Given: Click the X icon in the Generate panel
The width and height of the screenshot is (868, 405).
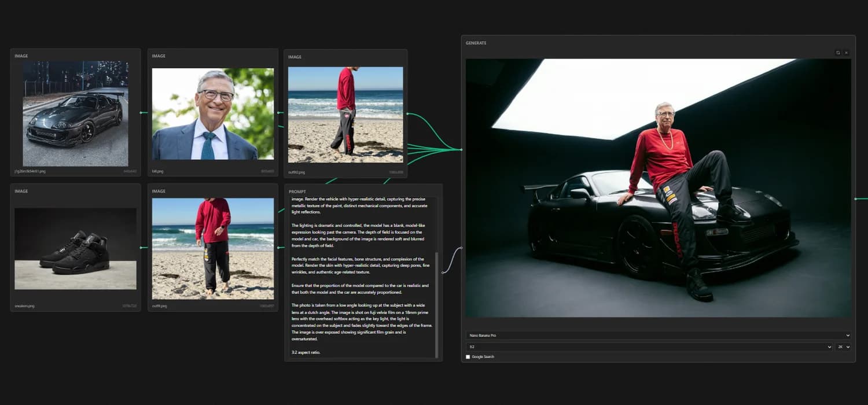Looking at the screenshot, I should click(846, 53).
